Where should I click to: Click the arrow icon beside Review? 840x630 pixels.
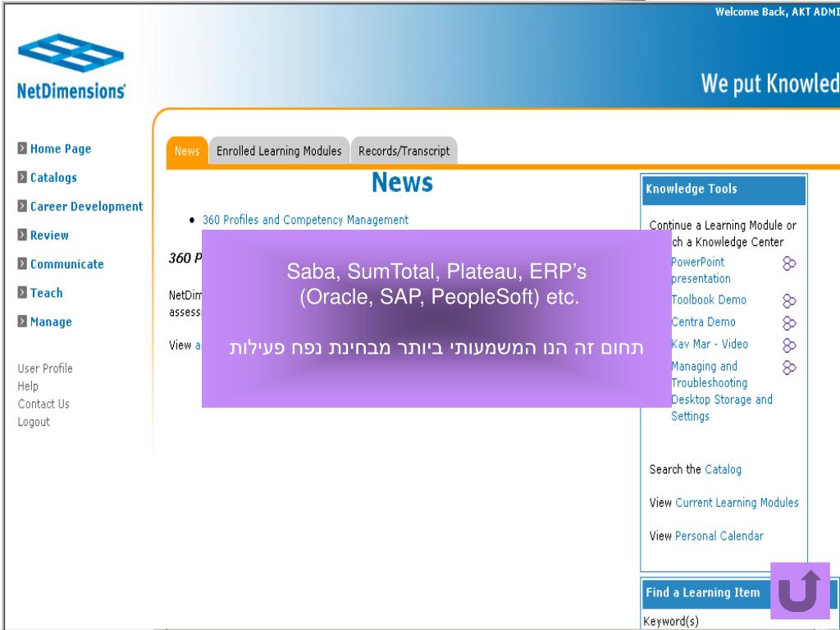coord(22,235)
